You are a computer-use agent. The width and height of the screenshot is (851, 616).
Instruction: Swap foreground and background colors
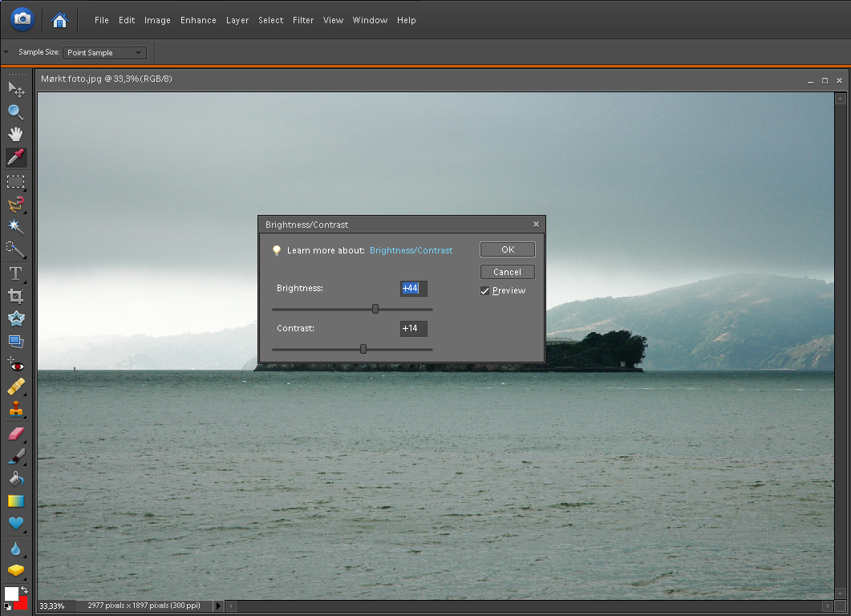coord(25,590)
